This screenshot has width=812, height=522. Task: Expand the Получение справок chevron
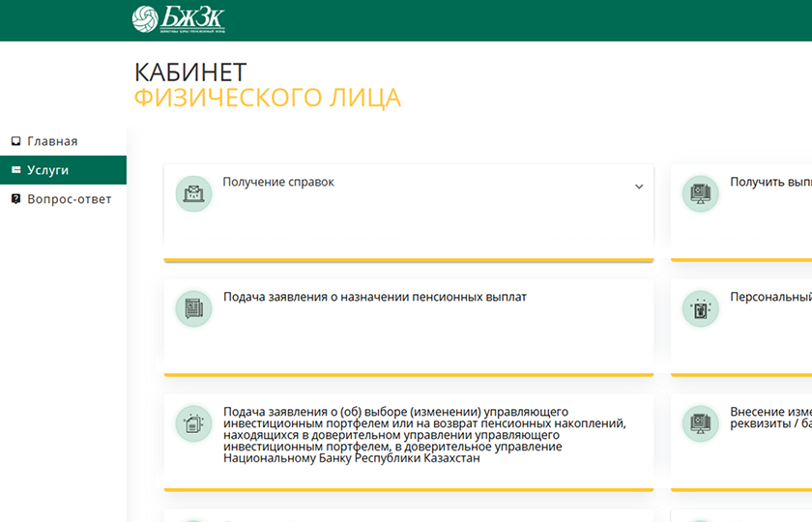click(639, 187)
